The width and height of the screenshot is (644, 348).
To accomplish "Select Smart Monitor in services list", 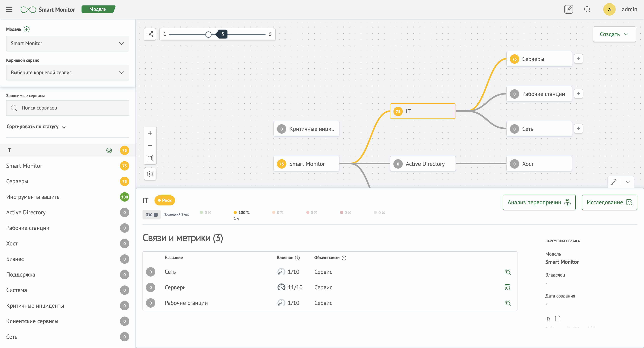I will [x=68, y=166].
